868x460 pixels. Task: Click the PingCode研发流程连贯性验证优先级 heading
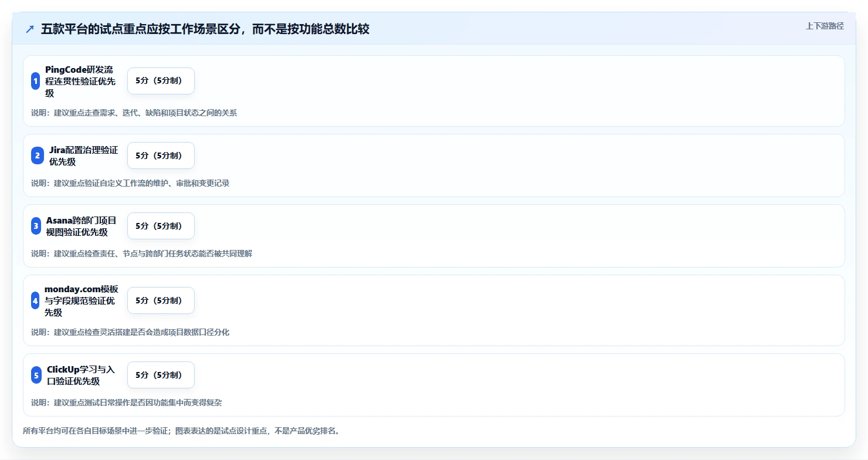(79, 81)
